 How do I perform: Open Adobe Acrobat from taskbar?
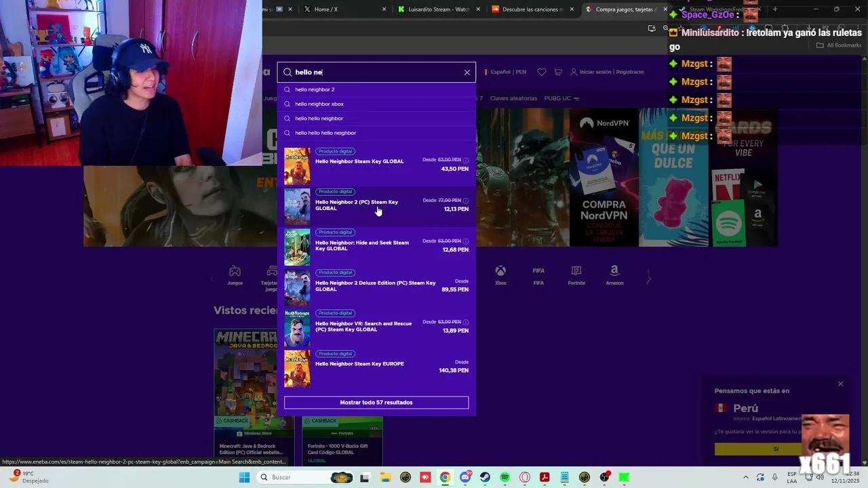point(545,477)
